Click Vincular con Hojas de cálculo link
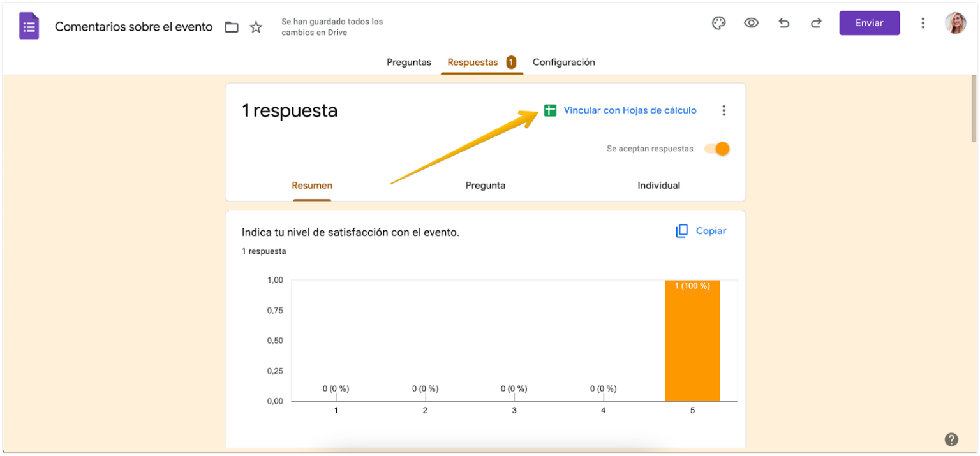The width and height of the screenshot is (980, 456). (630, 110)
